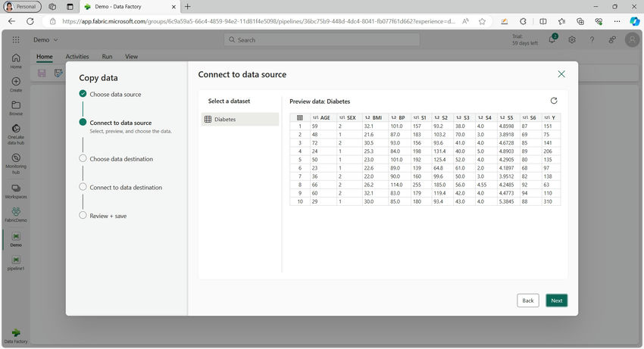Open FabricDemo workspace
Screen dimensions: 644x349
(x=16, y=215)
